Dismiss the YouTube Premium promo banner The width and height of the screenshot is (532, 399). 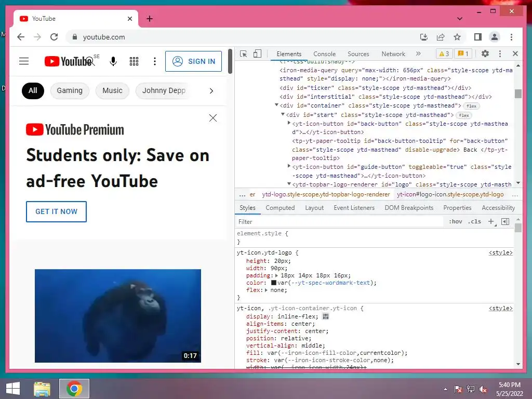213,118
